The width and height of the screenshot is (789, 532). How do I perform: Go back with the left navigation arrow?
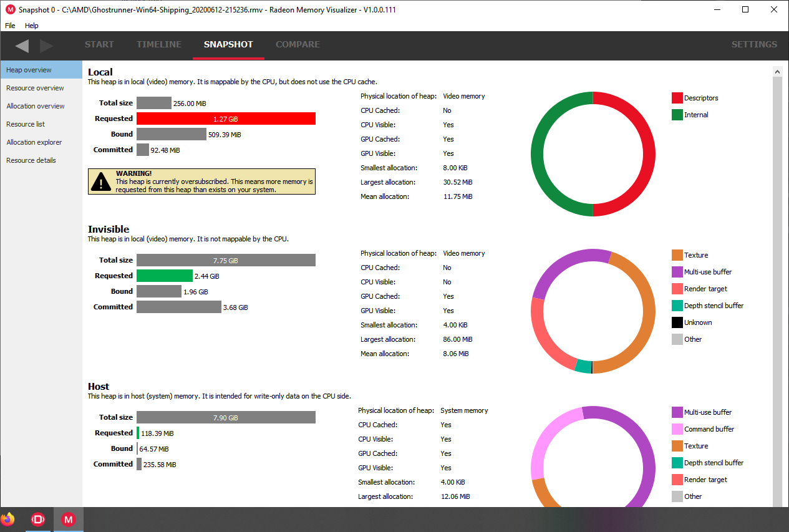click(22, 45)
